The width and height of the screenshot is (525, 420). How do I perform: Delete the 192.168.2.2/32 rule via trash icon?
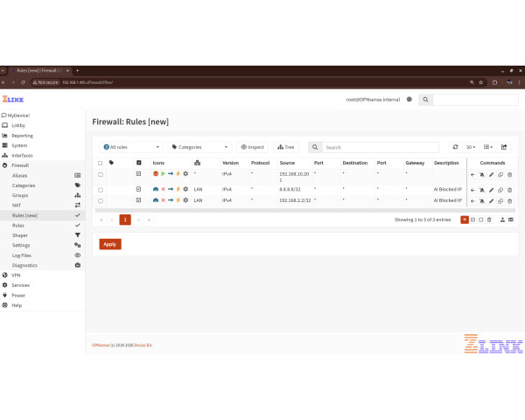pyautogui.click(x=510, y=200)
